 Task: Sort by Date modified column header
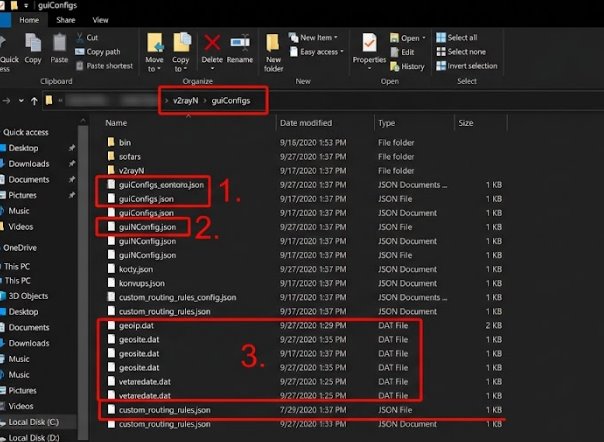click(x=306, y=123)
